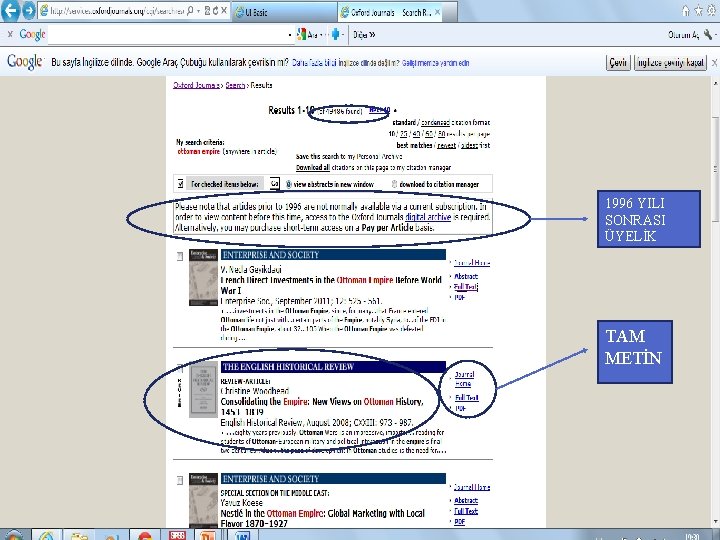Show 40 results per page
This screenshot has width=720, height=540.
click(x=416, y=134)
